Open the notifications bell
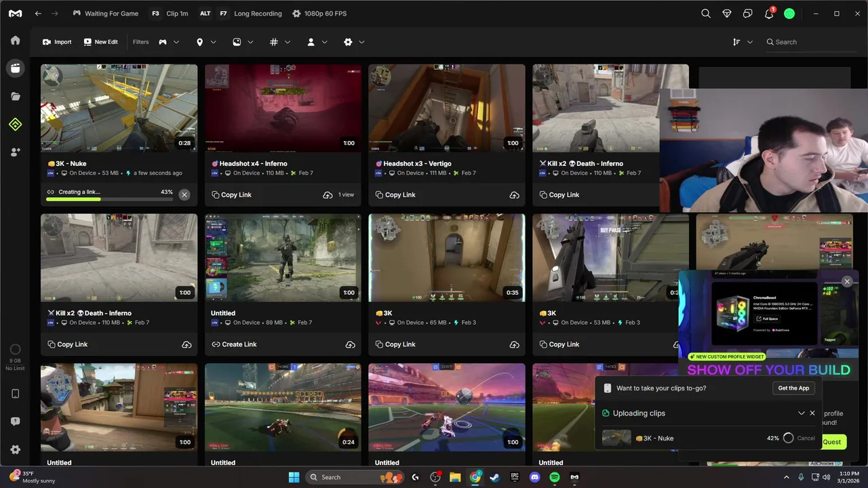 point(769,14)
